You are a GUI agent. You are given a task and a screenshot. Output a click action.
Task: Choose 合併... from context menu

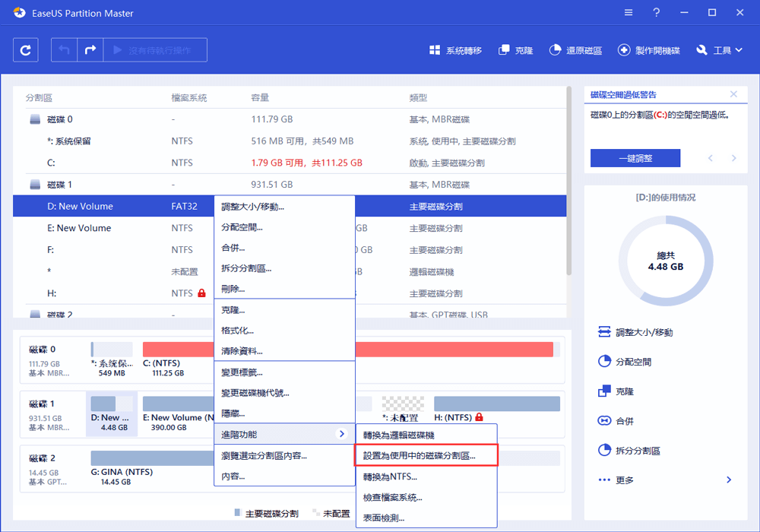click(284, 248)
